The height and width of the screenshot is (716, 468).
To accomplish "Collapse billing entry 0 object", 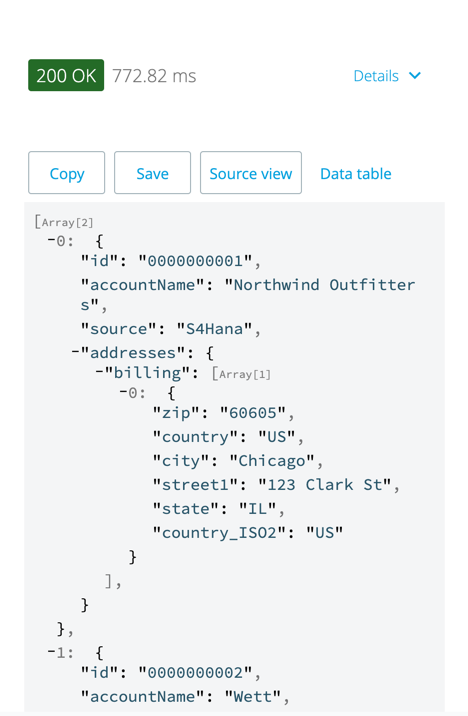I will pos(123,393).
